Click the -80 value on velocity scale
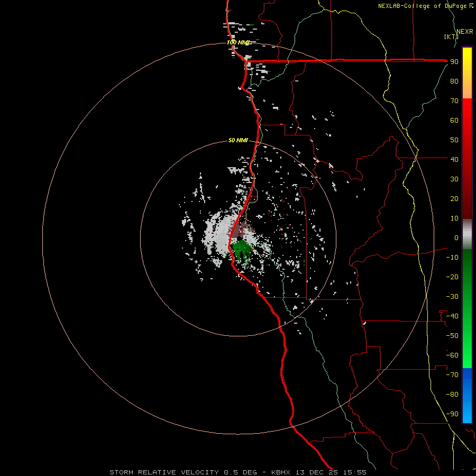Image resolution: width=476 pixels, height=476 pixels. (x=452, y=395)
